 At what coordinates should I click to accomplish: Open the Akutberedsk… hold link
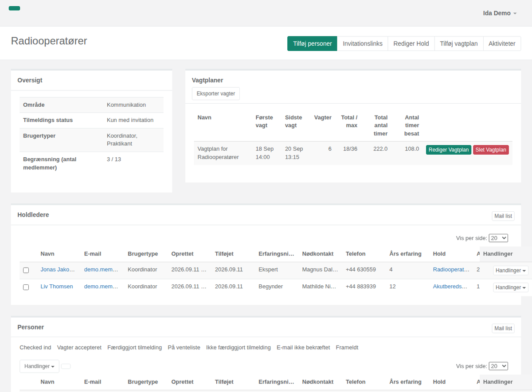click(450, 287)
